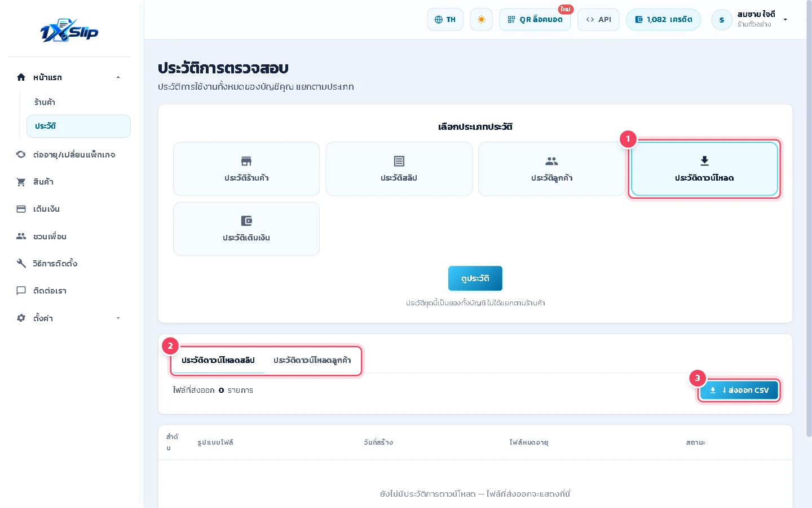
Task: Click the people icon on ประวัติลูกค้า card
Action: [551, 161]
